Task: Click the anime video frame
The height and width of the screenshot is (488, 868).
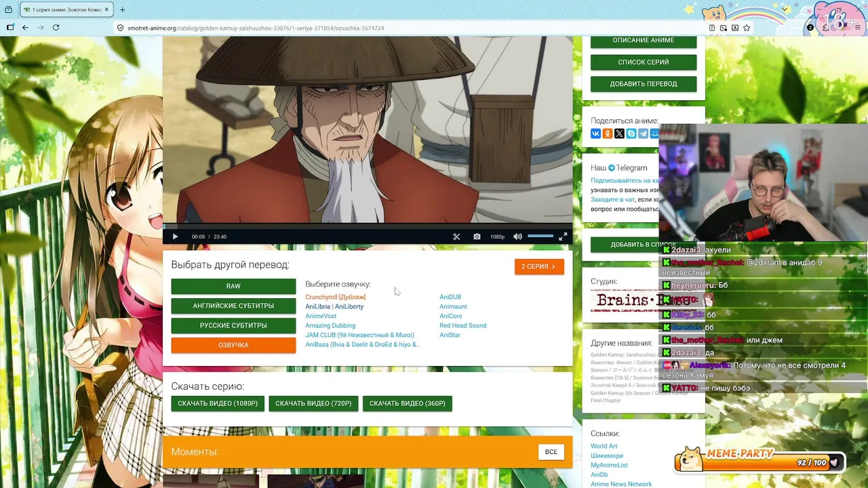Action: coord(368,129)
